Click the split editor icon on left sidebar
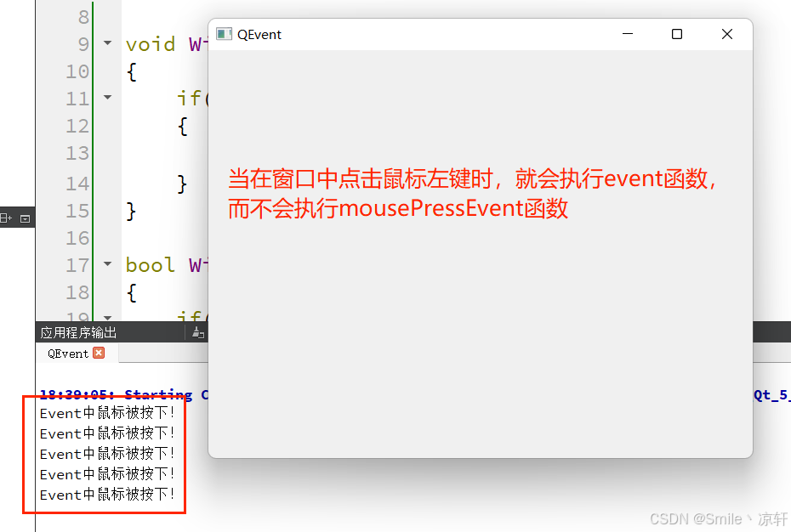Image resolution: width=791 pixels, height=532 pixels. [x=6, y=218]
